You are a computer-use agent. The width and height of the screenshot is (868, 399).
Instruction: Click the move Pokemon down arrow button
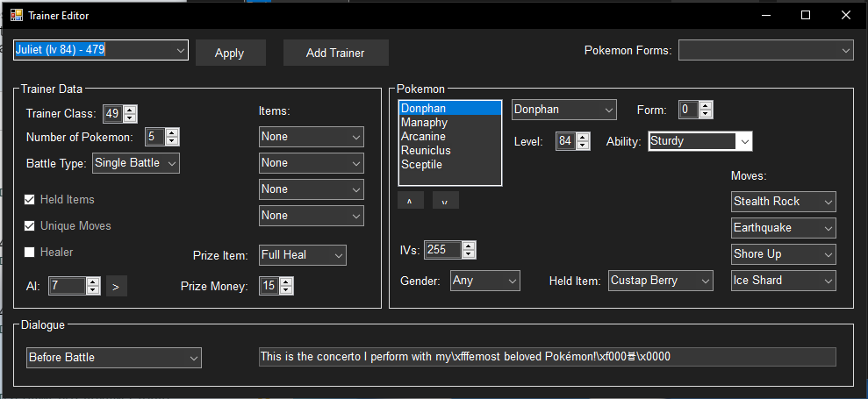point(445,200)
